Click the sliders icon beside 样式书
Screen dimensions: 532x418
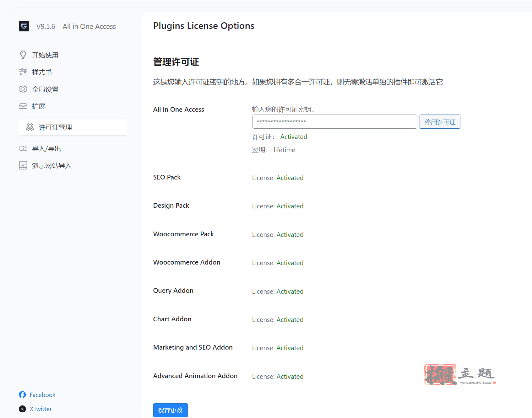tap(23, 72)
